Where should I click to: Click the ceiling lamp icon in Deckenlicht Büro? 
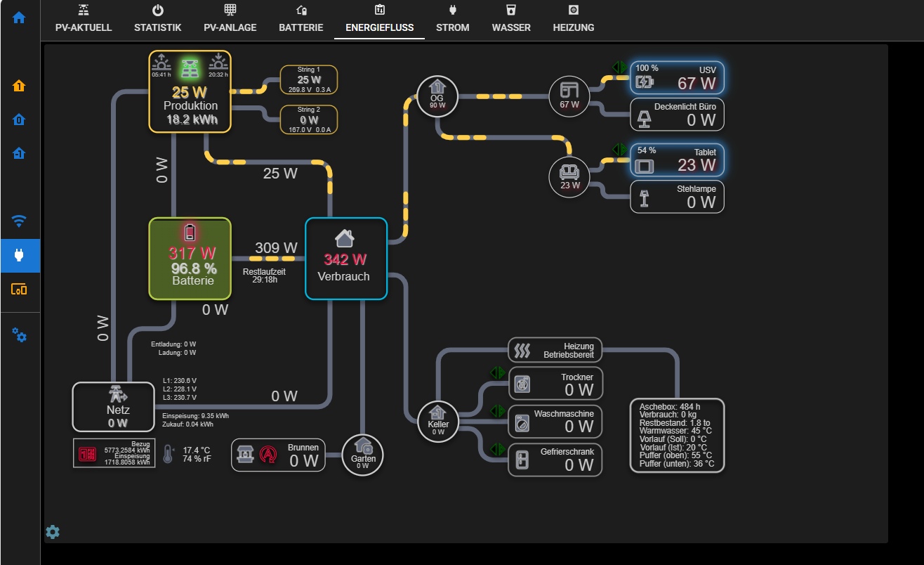pyautogui.click(x=644, y=120)
